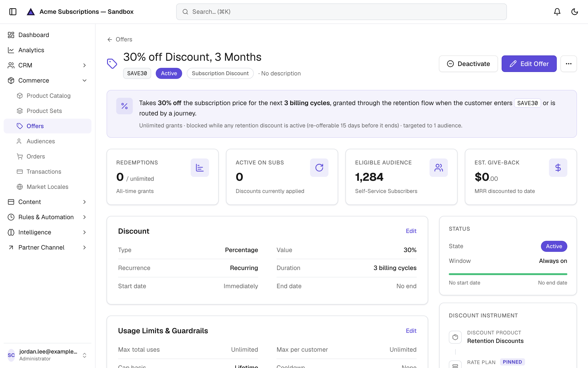Click the Deactivate button
The width and height of the screenshot is (588, 368).
tap(468, 64)
